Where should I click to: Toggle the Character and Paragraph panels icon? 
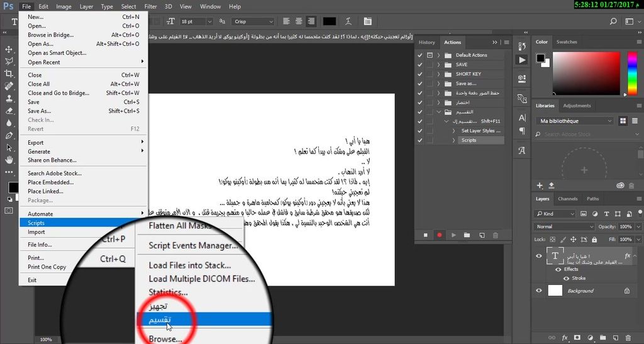tap(367, 21)
